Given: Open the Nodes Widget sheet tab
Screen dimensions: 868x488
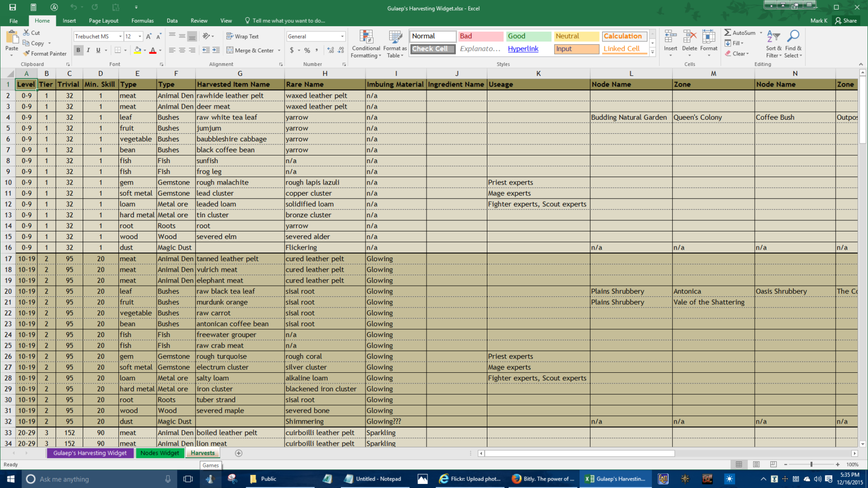Looking at the screenshot, I should [x=160, y=453].
